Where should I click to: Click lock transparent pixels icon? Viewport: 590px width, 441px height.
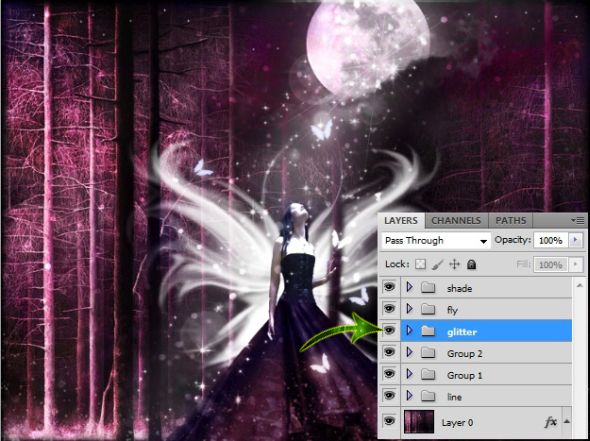[420, 264]
